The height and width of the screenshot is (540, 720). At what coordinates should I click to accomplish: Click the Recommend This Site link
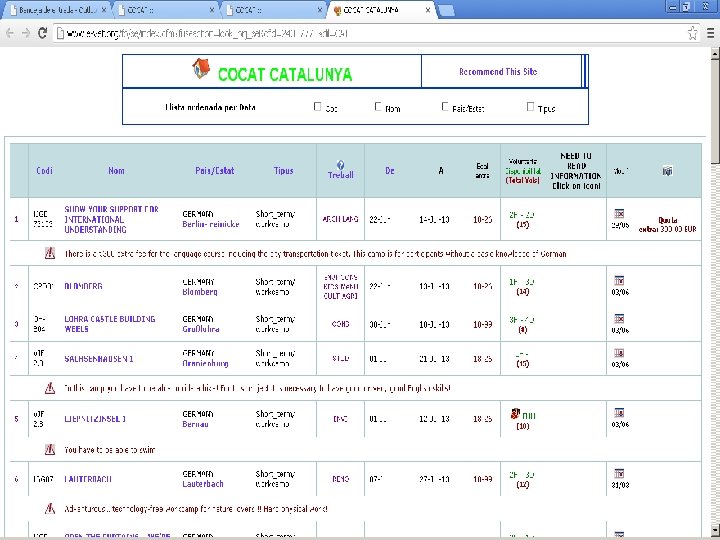[x=498, y=72]
